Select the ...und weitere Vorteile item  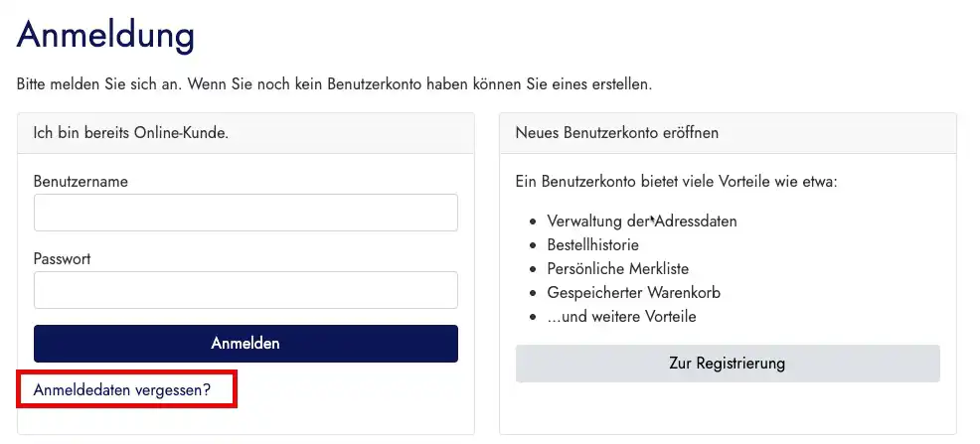point(621,317)
